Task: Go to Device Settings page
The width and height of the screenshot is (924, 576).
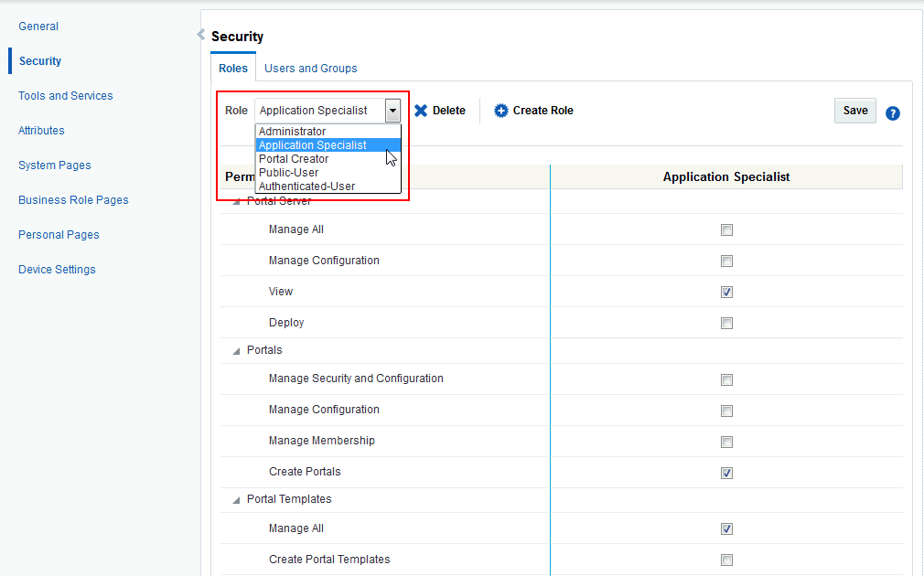Action: click(x=57, y=270)
